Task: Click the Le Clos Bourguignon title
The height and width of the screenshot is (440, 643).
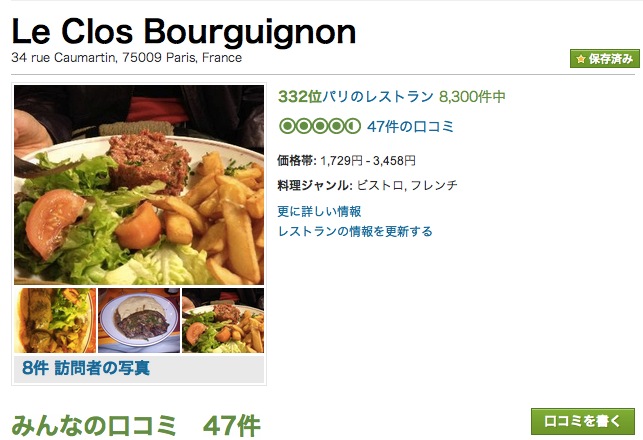Action: [184, 32]
